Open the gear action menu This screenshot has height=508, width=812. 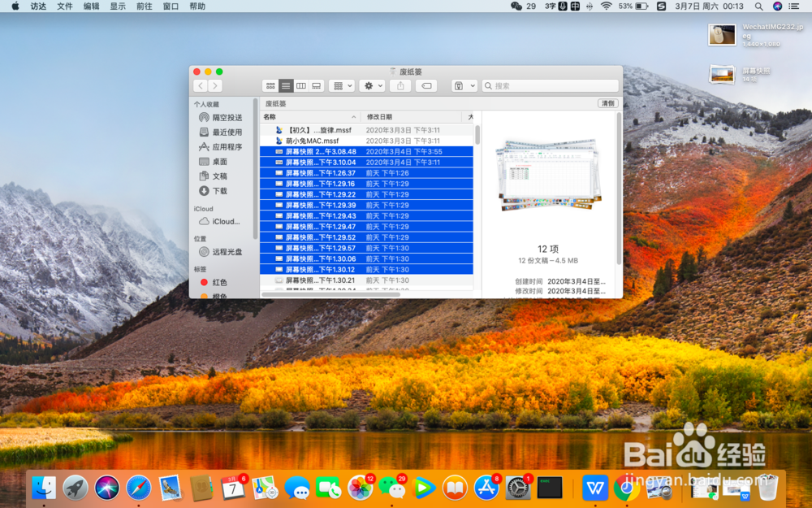[x=373, y=86]
